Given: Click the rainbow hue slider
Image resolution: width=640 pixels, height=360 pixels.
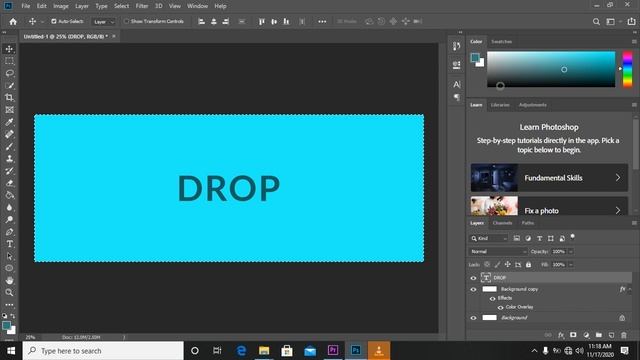Looking at the screenshot, I should click(x=627, y=69).
